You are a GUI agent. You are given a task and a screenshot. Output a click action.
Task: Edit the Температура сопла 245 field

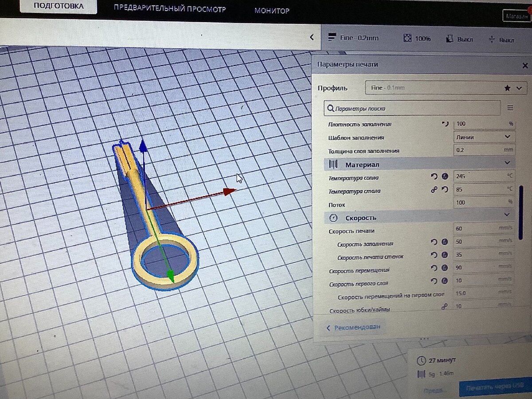484,176
